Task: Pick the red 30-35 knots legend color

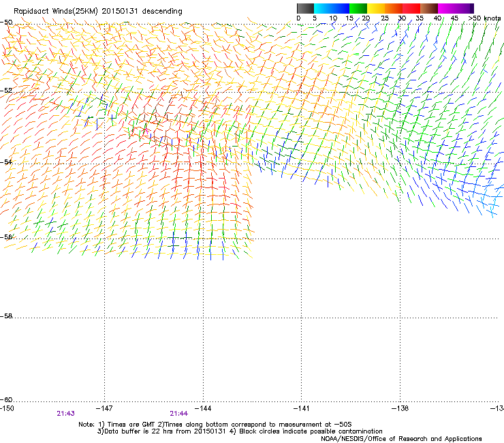Action: [x=411, y=8]
